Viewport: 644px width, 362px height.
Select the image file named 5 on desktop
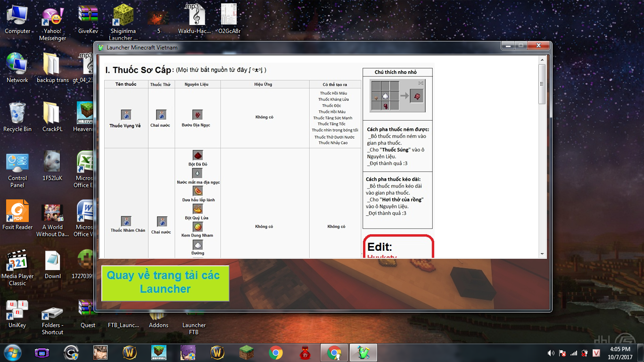(159, 20)
